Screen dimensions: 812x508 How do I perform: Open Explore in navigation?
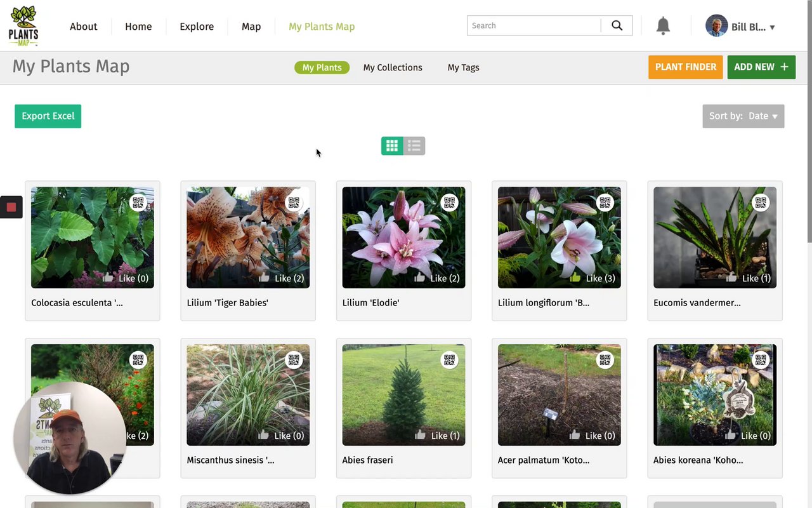click(x=197, y=27)
